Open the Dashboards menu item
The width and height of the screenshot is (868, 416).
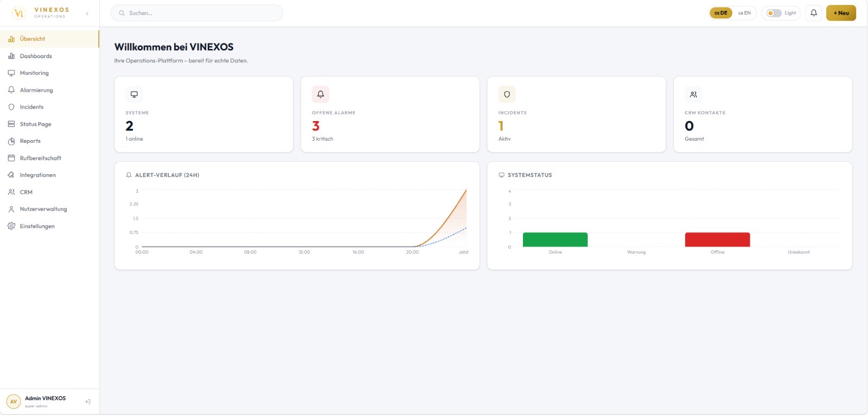[49, 56]
